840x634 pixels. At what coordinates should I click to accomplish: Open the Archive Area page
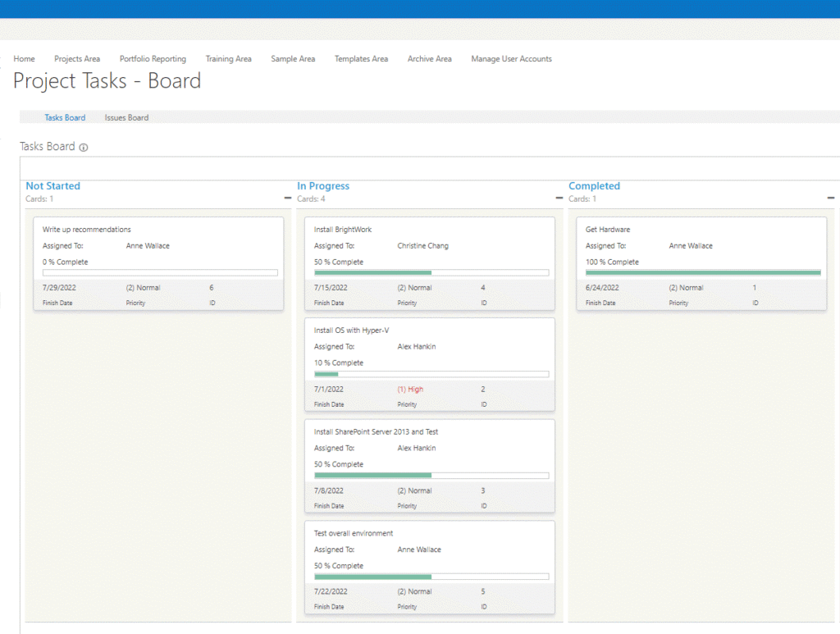coord(429,59)
